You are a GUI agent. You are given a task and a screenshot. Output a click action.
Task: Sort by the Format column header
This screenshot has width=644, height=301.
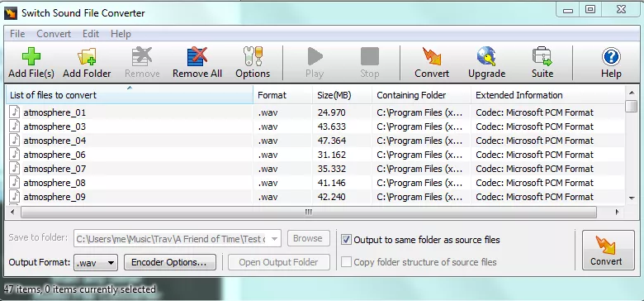pos(282,95)
